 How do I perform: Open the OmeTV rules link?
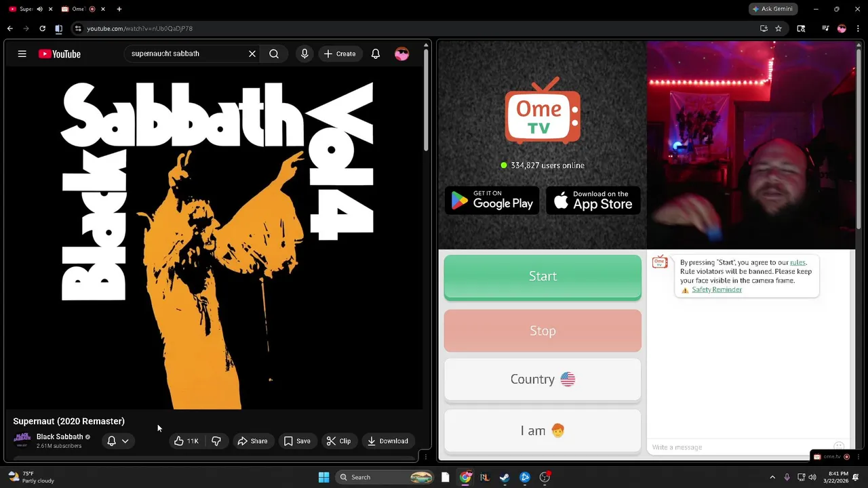point(797,262)
